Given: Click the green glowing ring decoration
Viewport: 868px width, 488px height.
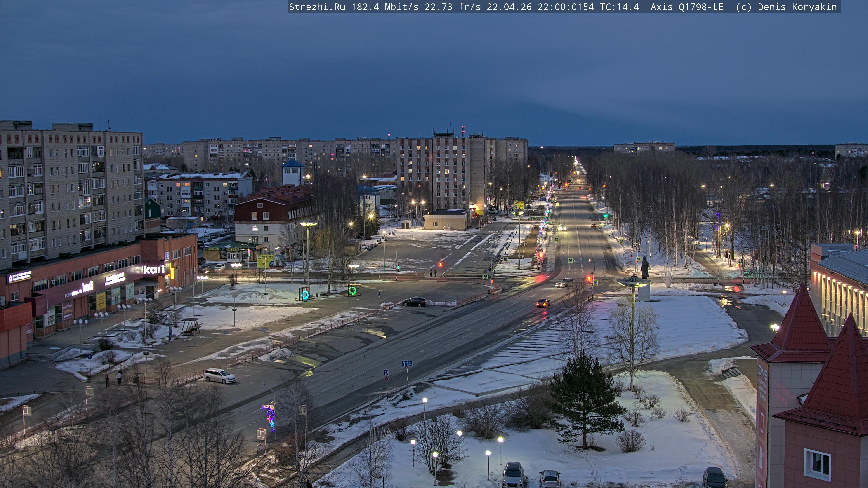Looking at the screenshot, I should click(x=352, y=290).
